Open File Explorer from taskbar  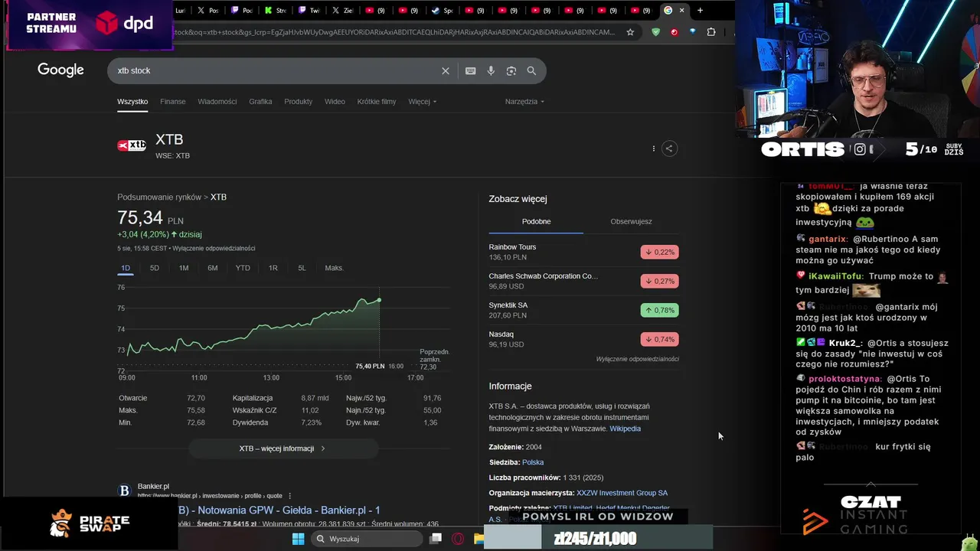(479, 539)
